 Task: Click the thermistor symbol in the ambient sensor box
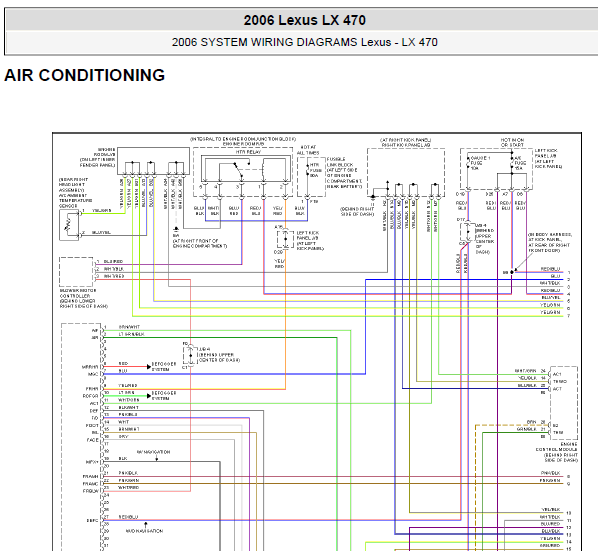tap(69, 225)
